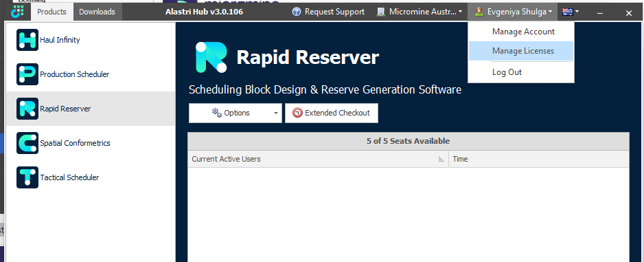
Task: Click the Extended Checkout button
Action: tap(332, 113)
